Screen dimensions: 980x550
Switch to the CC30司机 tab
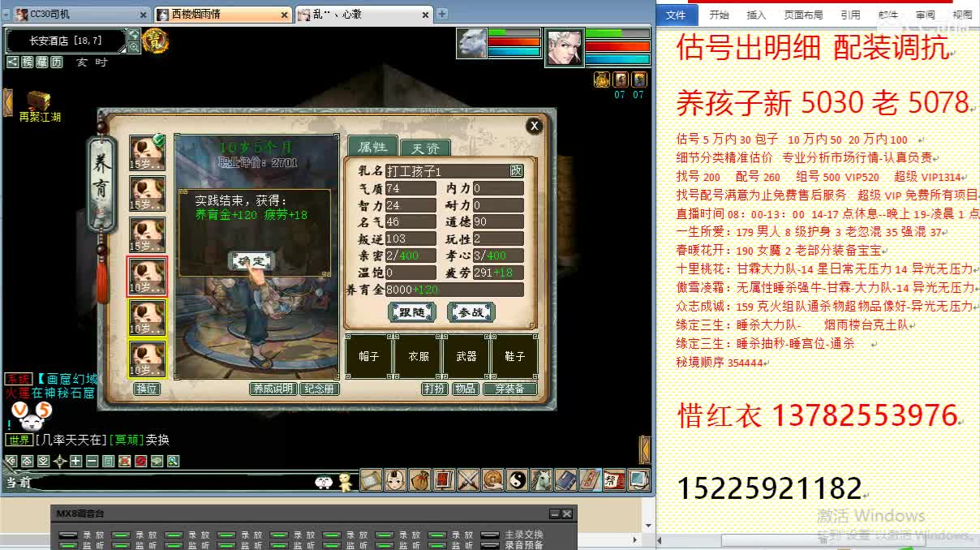click(x=81, y=14)
